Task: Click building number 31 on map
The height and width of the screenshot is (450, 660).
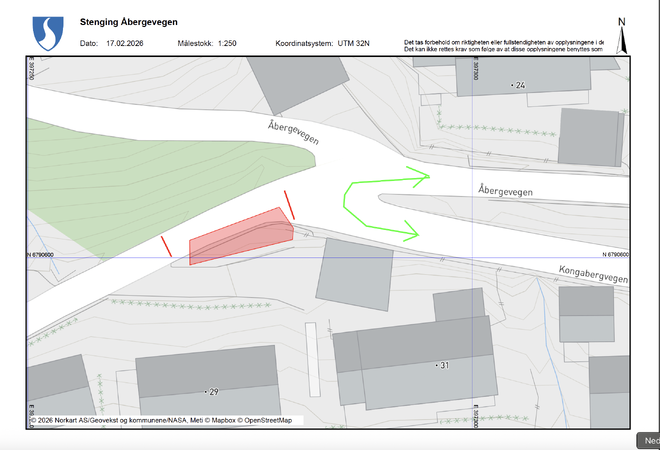Action: 442,365
